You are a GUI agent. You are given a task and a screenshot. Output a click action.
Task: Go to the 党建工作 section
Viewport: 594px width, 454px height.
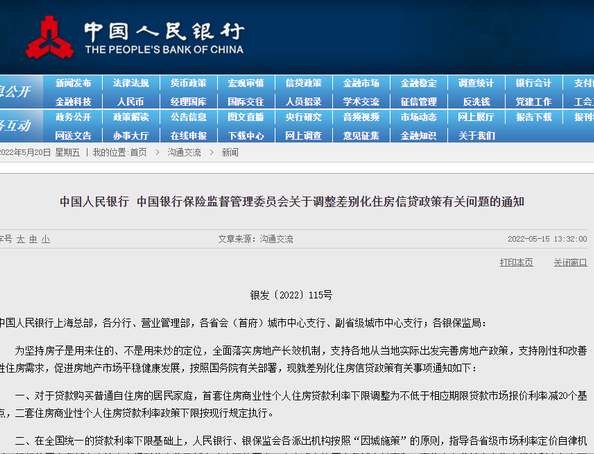tap(534, 102)
